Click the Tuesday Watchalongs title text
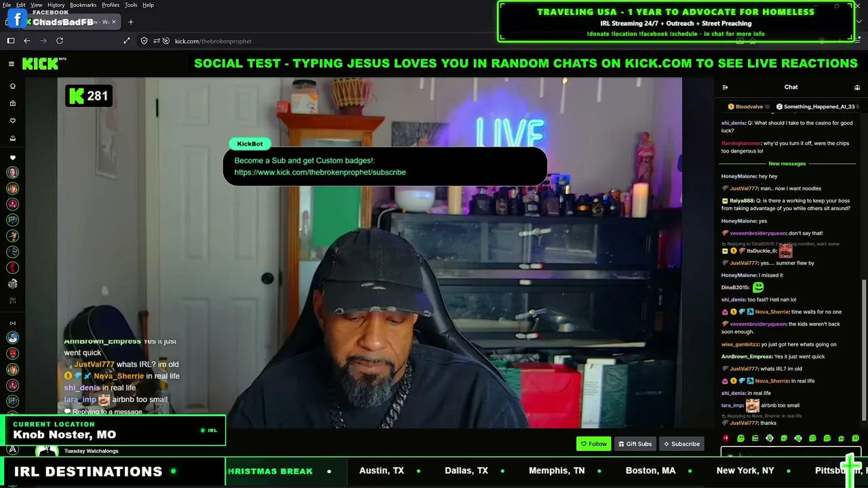This screenshot has height=488, width=868. coord(92,451)
